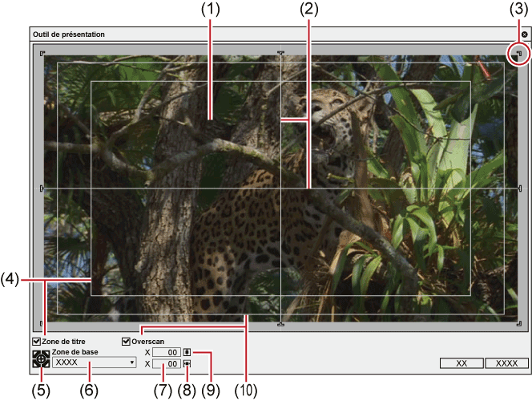The width and height of the screenshot is (532, 401).
Task: Close the Outil de présentation window
Action: click(525, 34)
